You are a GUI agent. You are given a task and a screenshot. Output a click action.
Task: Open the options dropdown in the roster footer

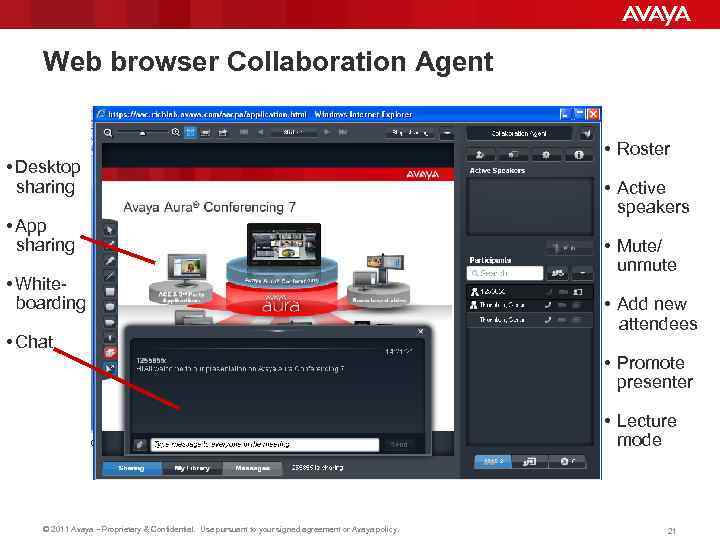(x=568, y=461)
